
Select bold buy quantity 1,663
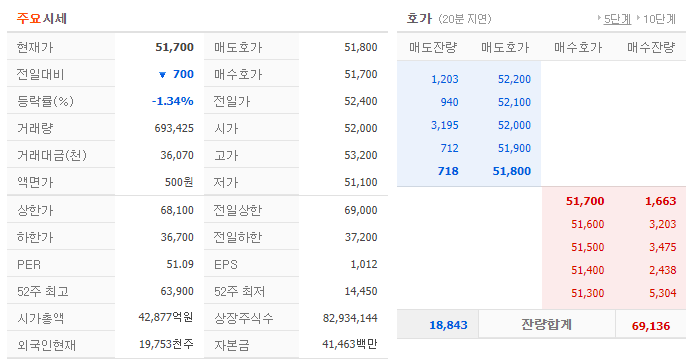coord(661,201)
